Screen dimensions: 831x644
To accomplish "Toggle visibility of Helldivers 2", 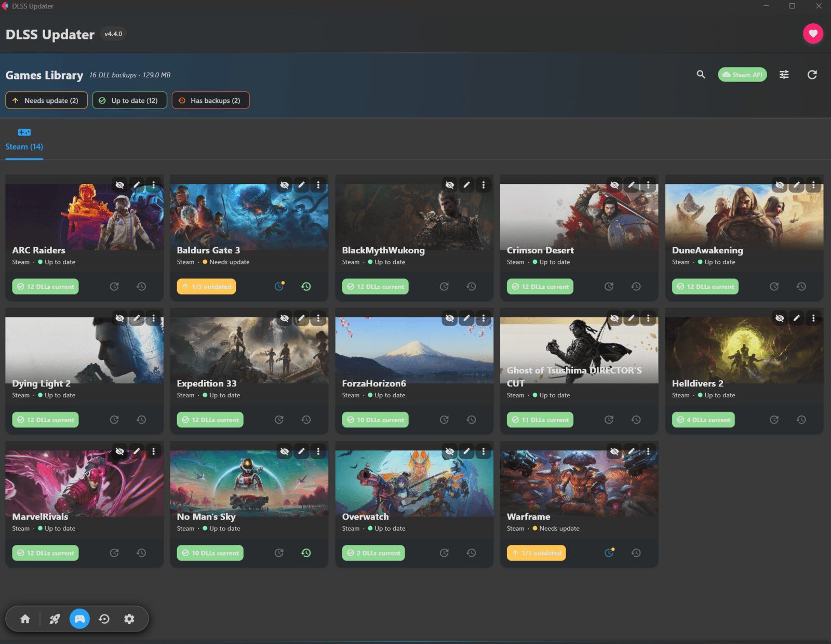I will (x=780, y=318).
